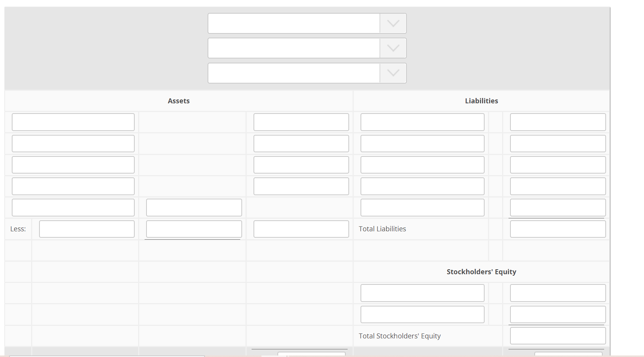
Task: Click the second liability name input field
Action: (422, 144)
